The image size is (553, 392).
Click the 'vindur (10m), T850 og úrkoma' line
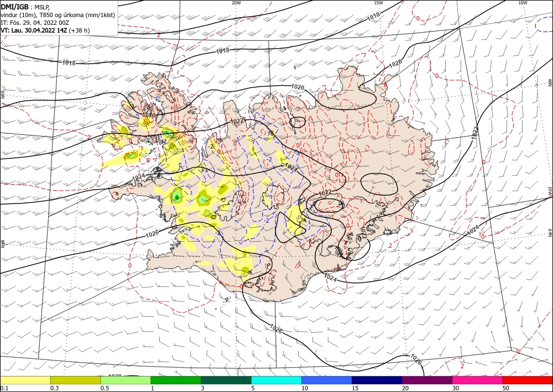coord(58,15)
